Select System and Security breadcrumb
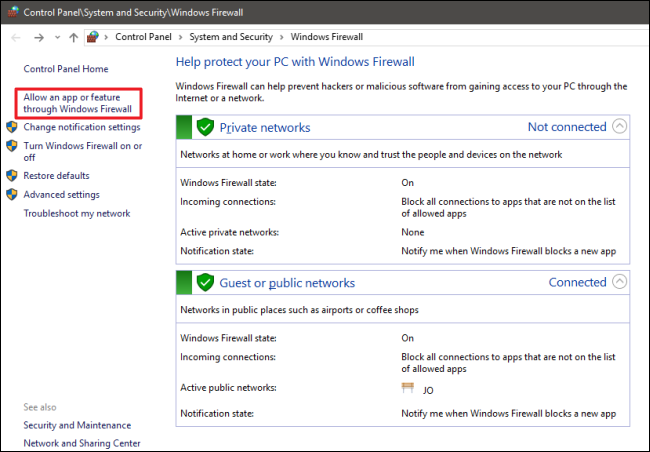 pyautogui.click(x=233, y=37)
